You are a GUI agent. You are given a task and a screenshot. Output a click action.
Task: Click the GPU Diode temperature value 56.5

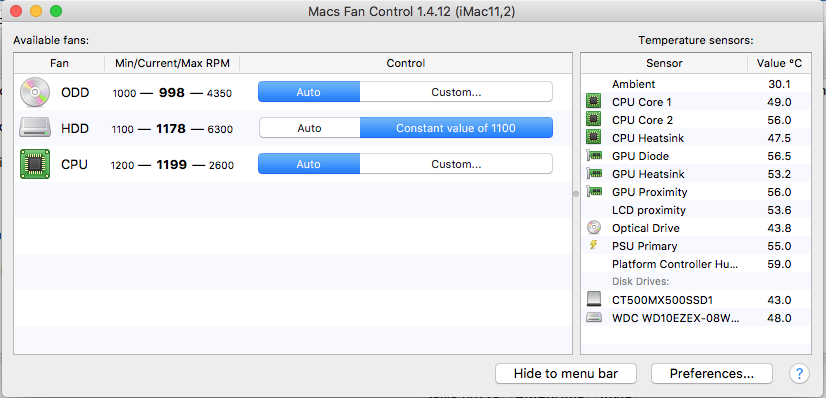coord(779,156)
